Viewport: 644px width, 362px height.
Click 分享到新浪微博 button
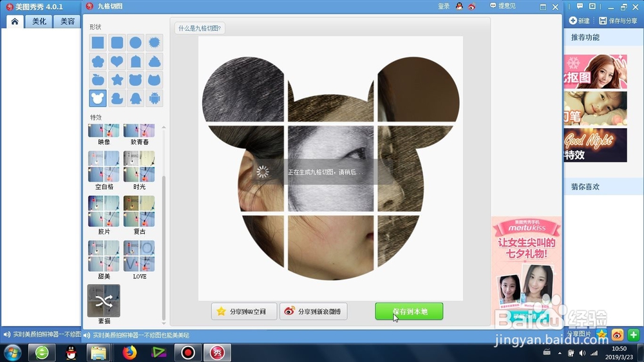click(314, 312)
